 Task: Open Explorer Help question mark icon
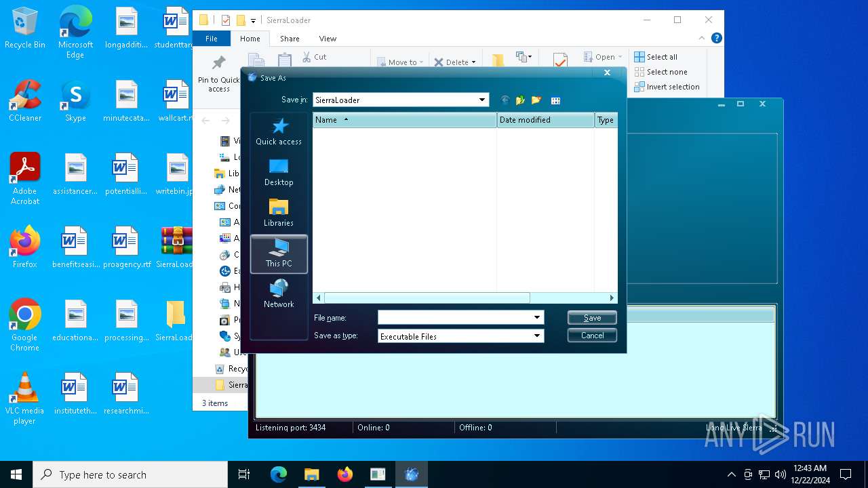coord(716,39)
